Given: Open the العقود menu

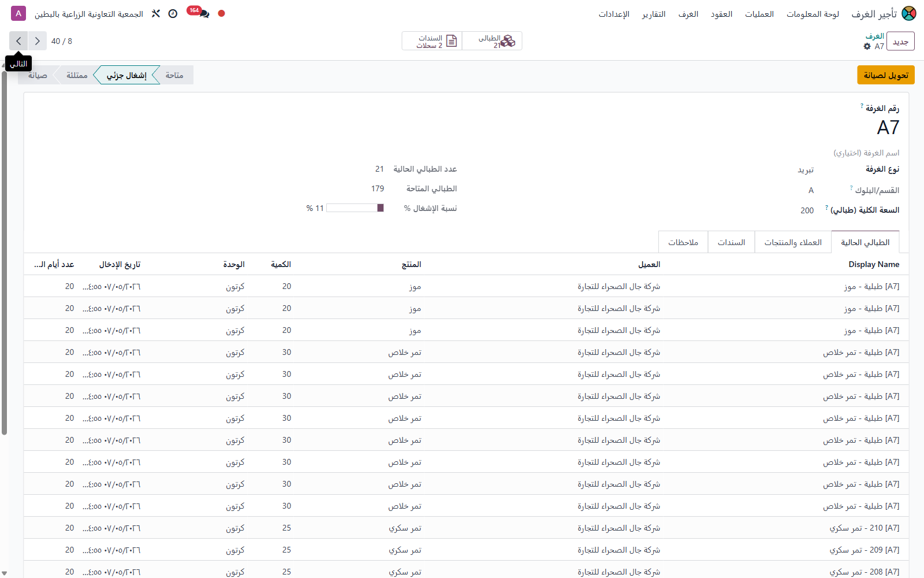Looking at the screenshot, I should click(x=721, y=14).
